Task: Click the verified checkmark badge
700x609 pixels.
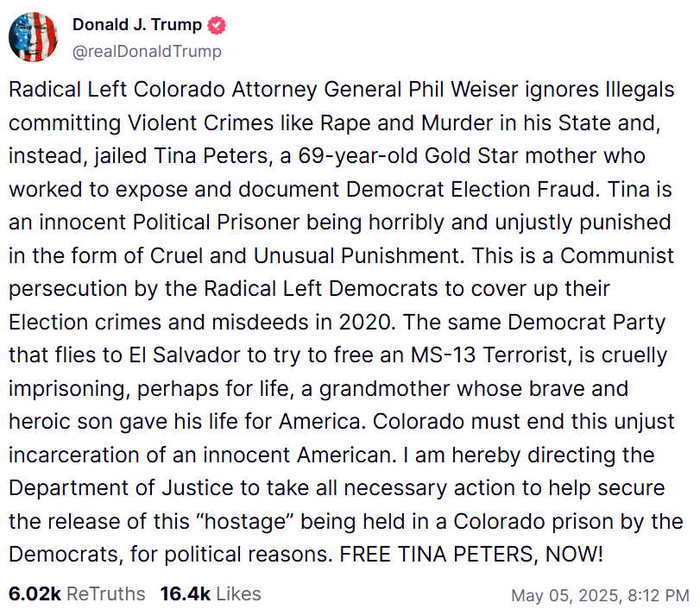Action: [216, 26]
